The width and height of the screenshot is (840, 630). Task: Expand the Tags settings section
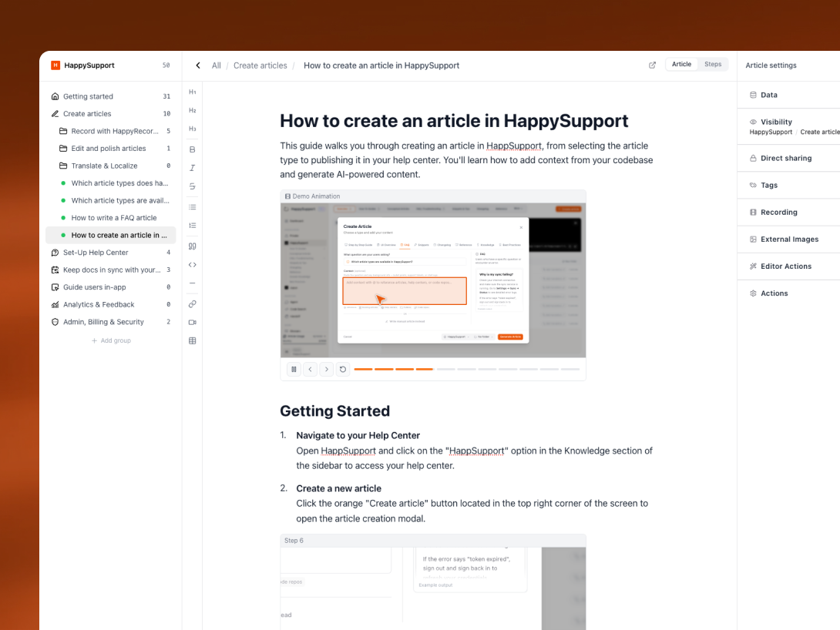point(788,185)
